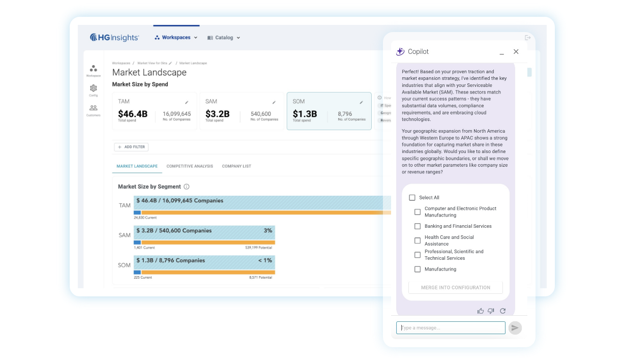Click the 8,796 companies count
Image resolution: width=624 pixels, height=364 pixels.
pos(345,114)
